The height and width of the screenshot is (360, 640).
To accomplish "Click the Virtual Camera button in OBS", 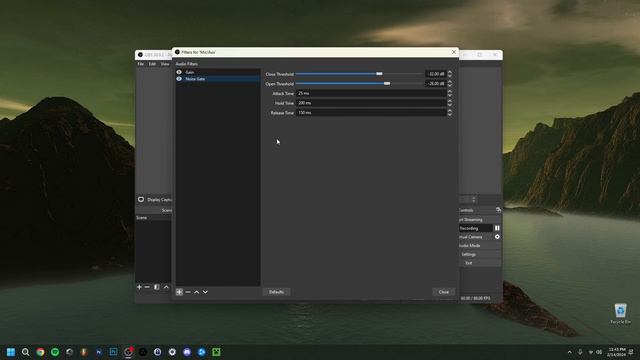I will (x=476, y=237).
